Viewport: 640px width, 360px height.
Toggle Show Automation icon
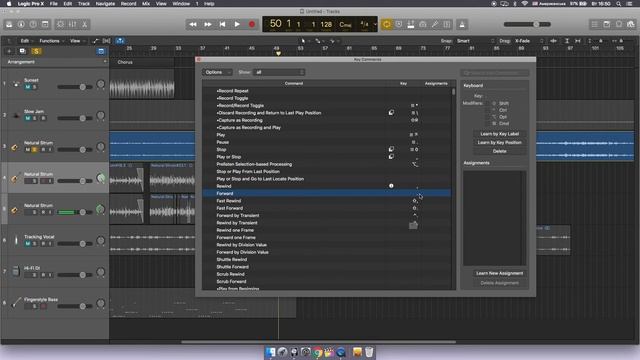tap(96, 41)
